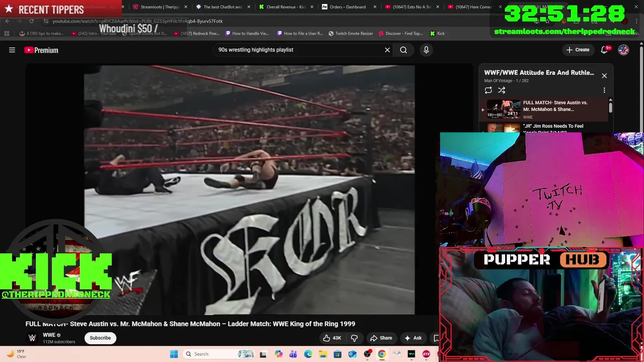Open Task View from taskbar
644x362 pixels.
click(263, 354)
